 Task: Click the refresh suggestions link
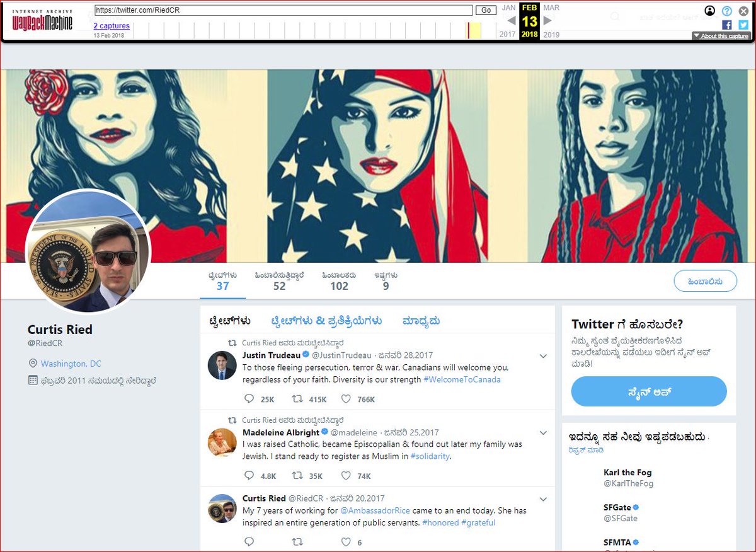click(586, 451)
